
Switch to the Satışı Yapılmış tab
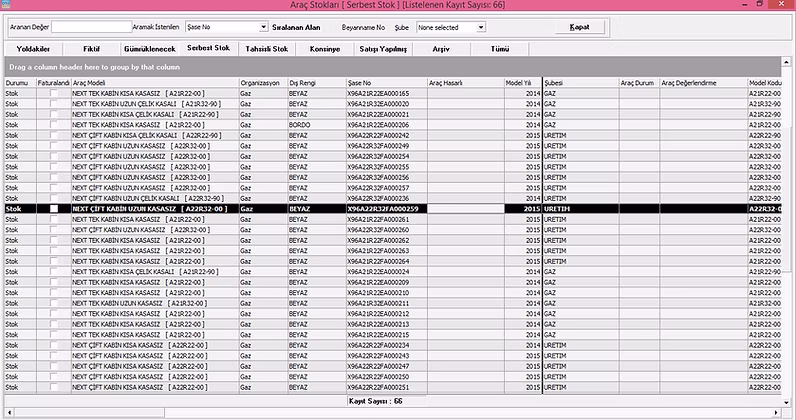pyautogui.click(x=383, y=48)
